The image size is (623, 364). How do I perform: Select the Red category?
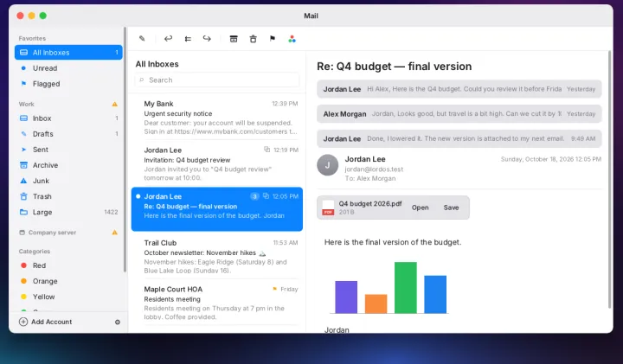[x=68, y=265]
